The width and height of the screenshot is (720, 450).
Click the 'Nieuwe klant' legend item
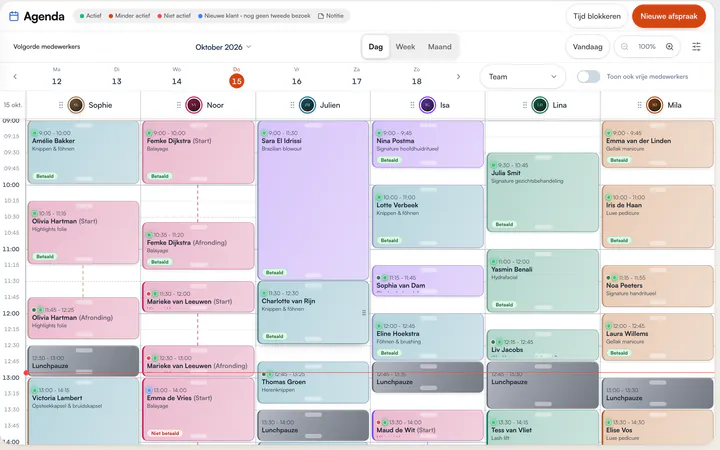pos(254,16)
